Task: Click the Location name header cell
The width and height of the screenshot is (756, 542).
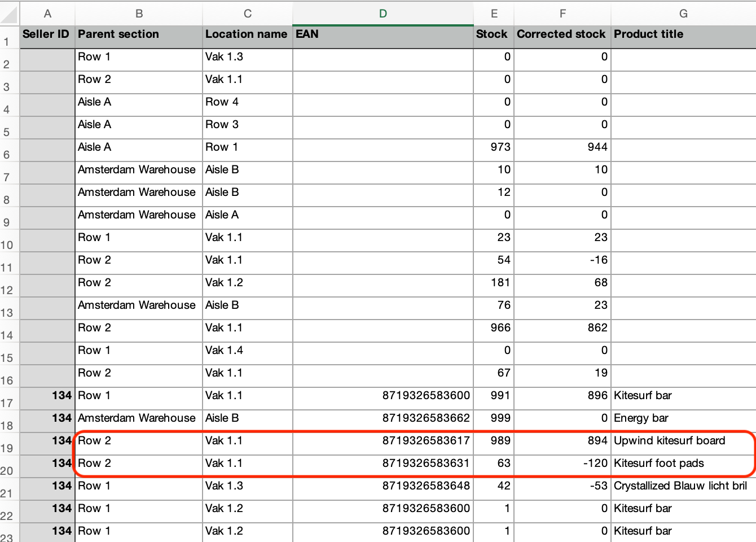Action: [x=248, y=37]
